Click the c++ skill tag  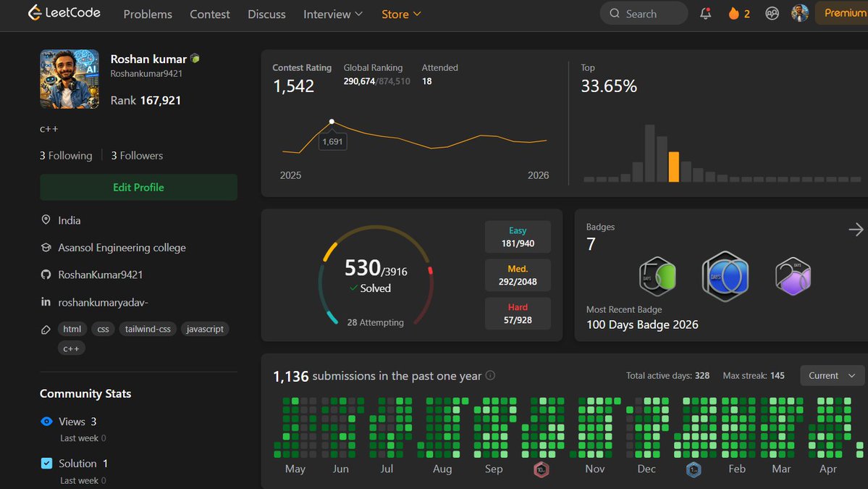click(72, 348)
